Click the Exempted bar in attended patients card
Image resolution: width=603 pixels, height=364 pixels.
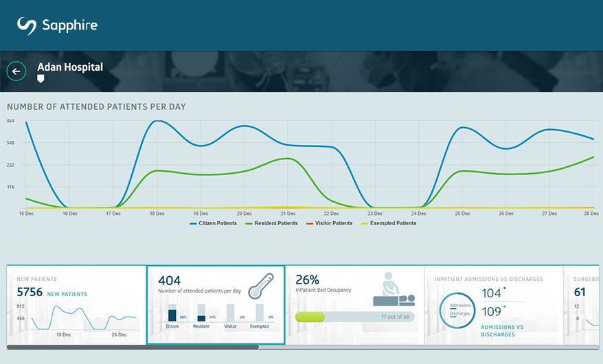tap(260, 312)
